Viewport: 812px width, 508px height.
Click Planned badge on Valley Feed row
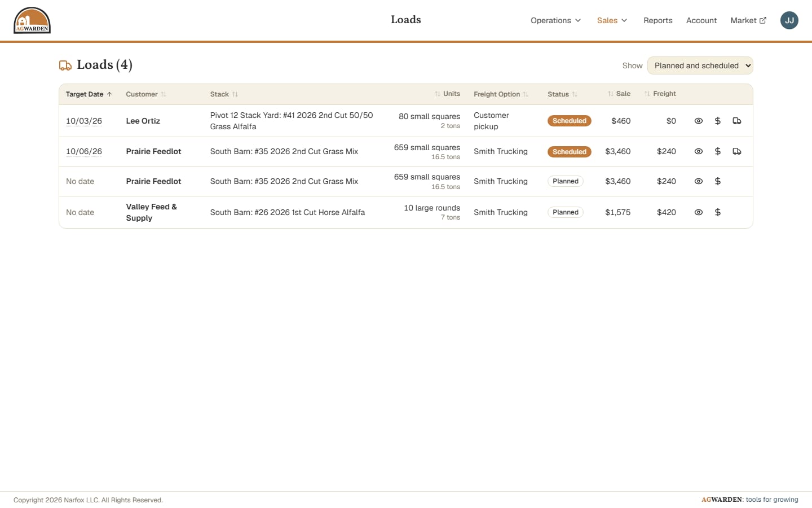point(566,212)
